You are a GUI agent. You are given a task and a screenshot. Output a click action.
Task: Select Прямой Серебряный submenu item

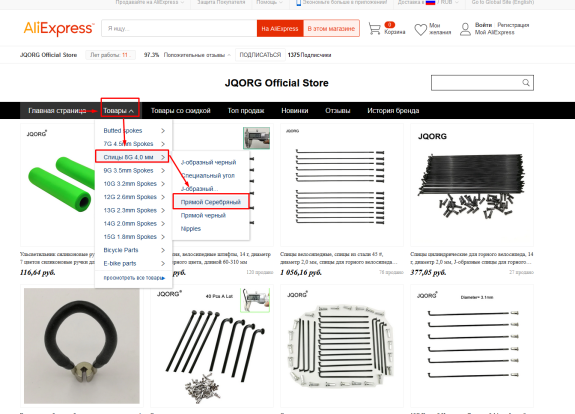(x=210, y=202)
